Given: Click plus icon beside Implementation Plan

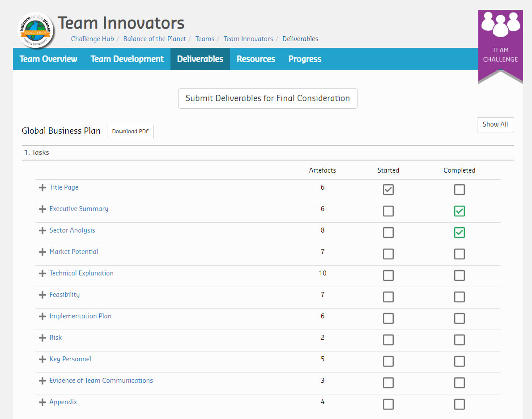Looking at the screenshot, I should [x=43, y=317].
